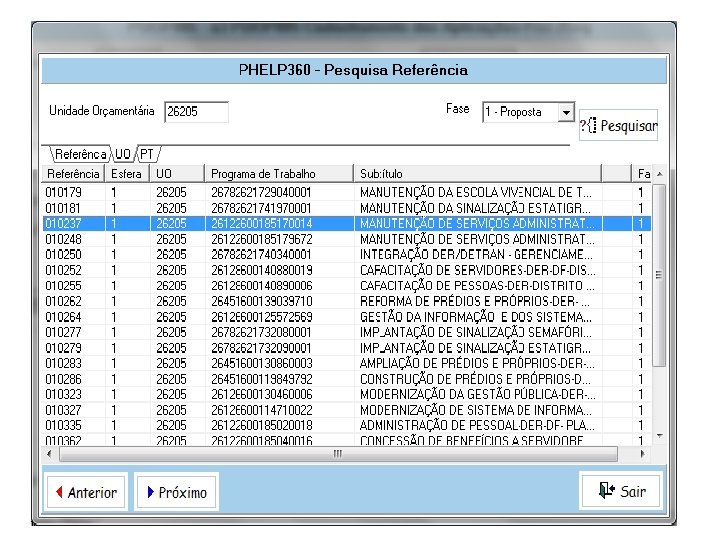Image resolution: width=720 pixels, height=540 pixels.
Task: Click subtitle REFORMA DE PRÉDIOS E PRÓPRIOS
Action: tap(475, 301)
